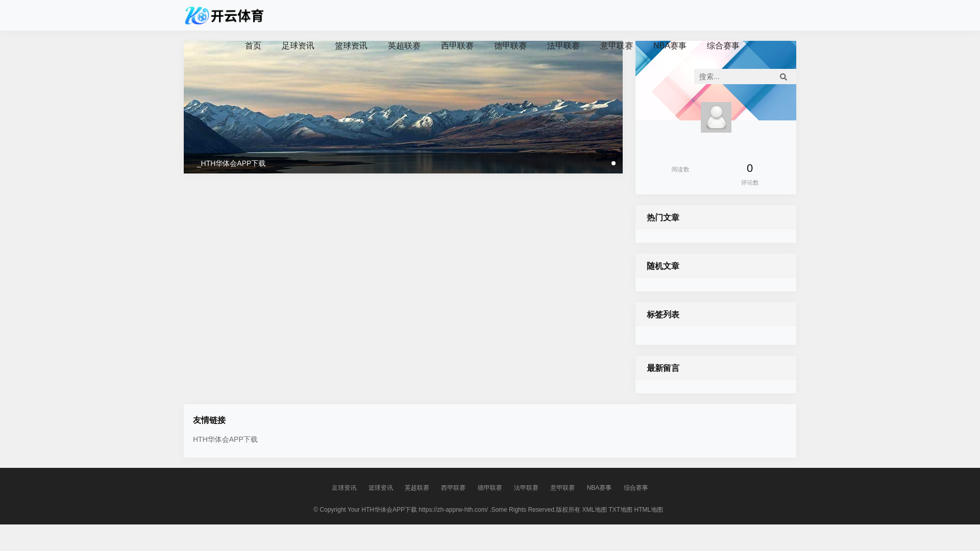This screenshot has height=551, width=980.
Task: Click the slider pagination dot
Action: click(x=614, y=163)
